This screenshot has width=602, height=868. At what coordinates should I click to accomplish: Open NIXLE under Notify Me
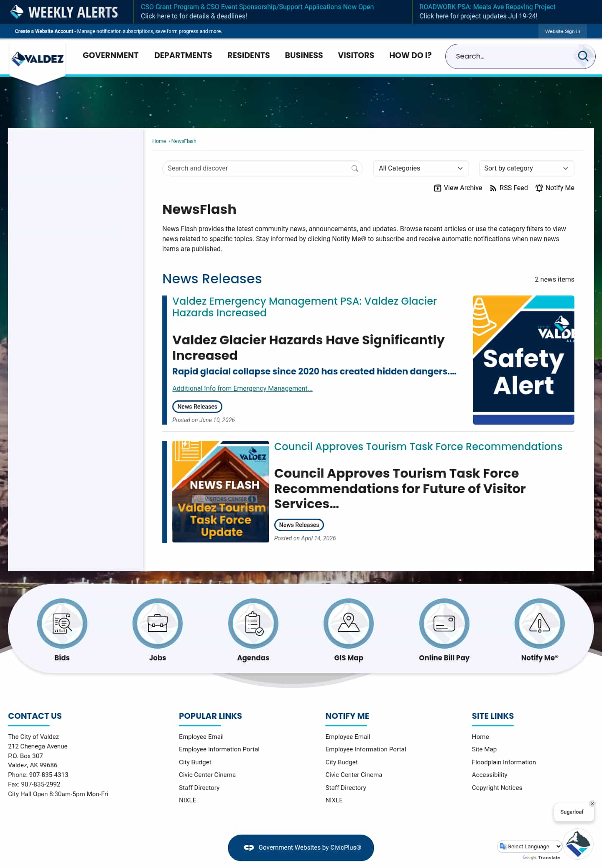click(x=334, y=800)
